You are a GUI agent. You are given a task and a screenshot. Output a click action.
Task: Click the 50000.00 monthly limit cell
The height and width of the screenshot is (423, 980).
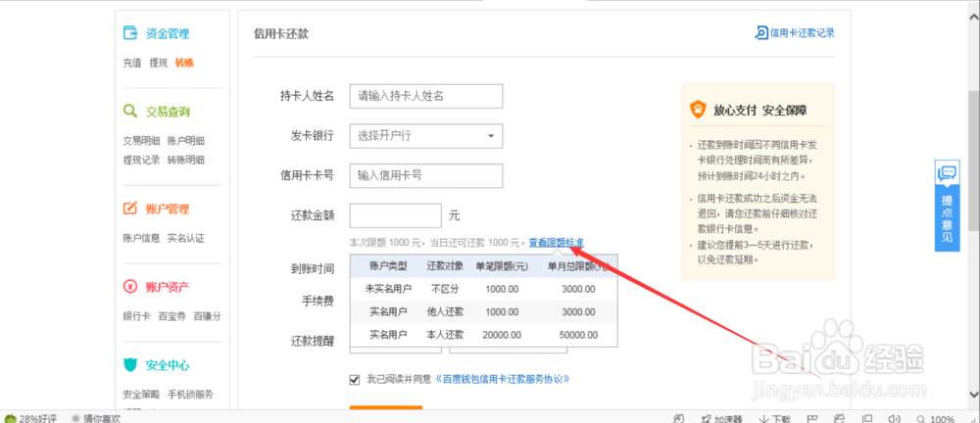pos(578,335)
